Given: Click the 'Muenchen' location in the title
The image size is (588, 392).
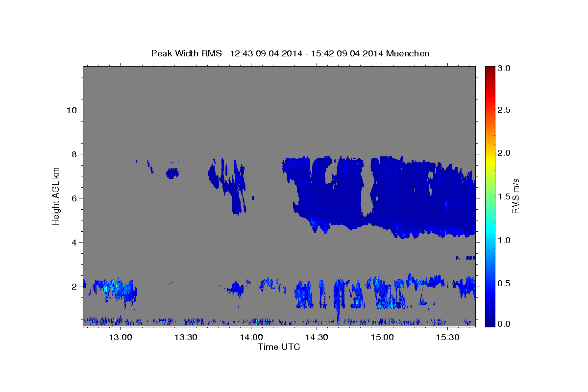Looking at the screenshot, I should (x=408, y=53).
